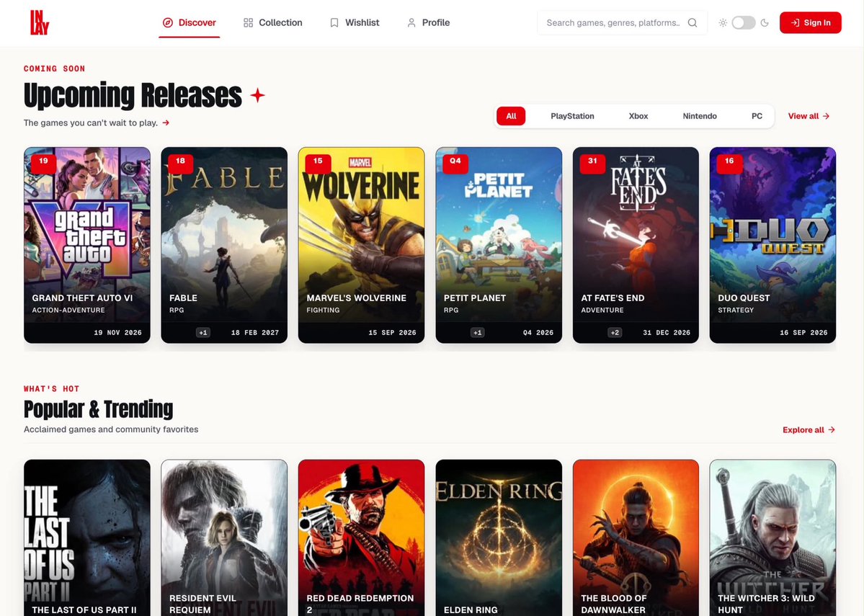Open the Red Dead Redemption 2 card
Screen dimensions: 864x616
pyautogui.click(x=362, y=537)
